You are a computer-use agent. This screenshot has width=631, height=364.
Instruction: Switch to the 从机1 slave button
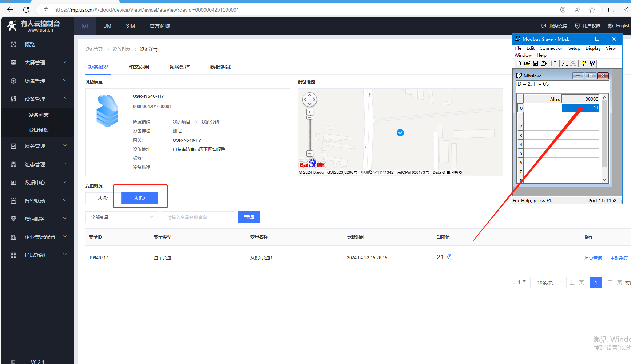click(x=103, y=198)
